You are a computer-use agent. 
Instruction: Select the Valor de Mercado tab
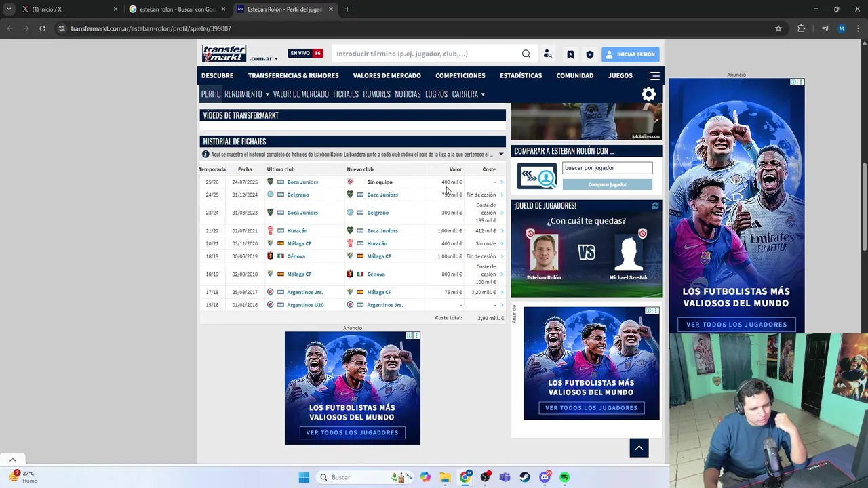point(301,94)
